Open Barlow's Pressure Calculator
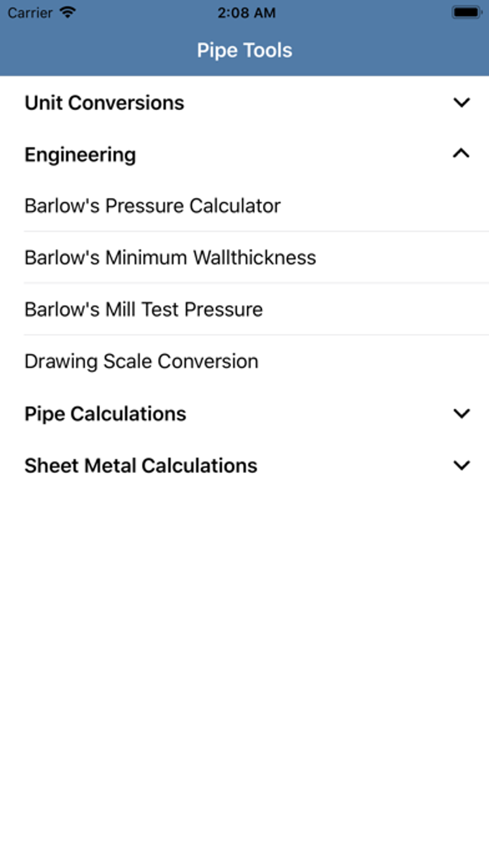Viewport: 489px width, 868px height. (x=152, y=206)
